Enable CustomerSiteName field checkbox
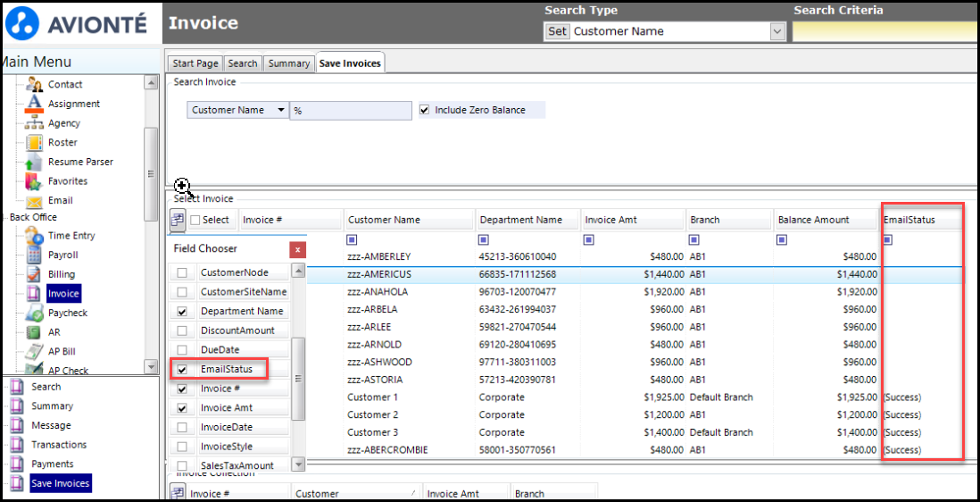This screenshot has width=980, height=502. click(x=182, y=292)
